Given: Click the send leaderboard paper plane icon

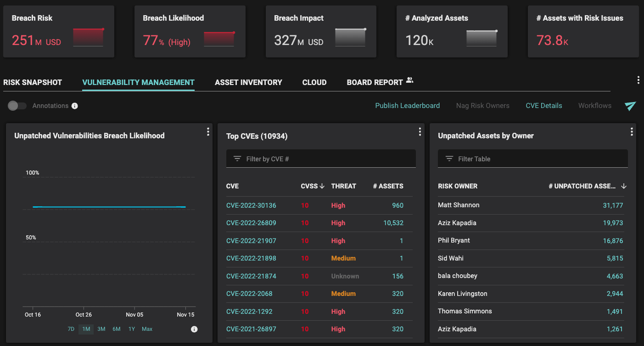Looking at the screenshot, I should pyautogui.click(x=630, y=106).
